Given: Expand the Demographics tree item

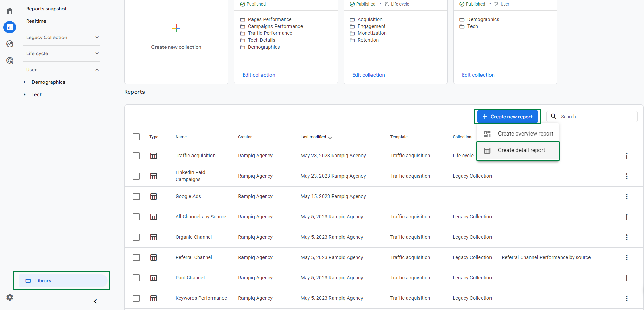Looking at the screenshot, I should coord(24,82).
